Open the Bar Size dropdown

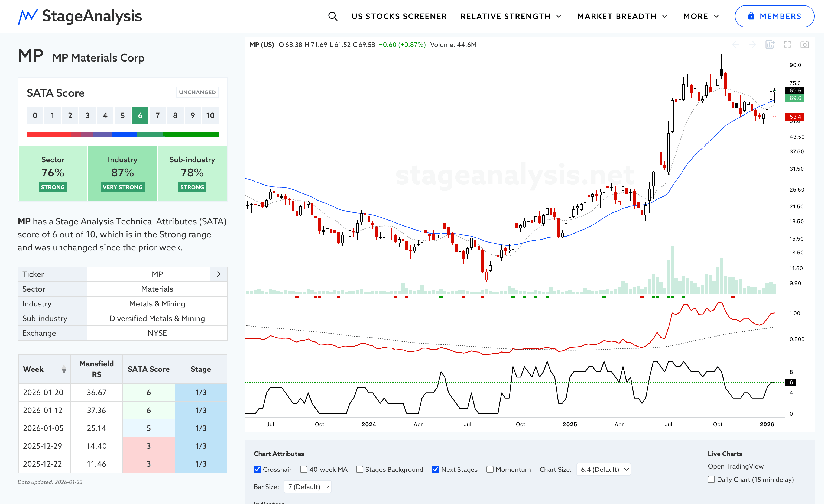[307, 487]
